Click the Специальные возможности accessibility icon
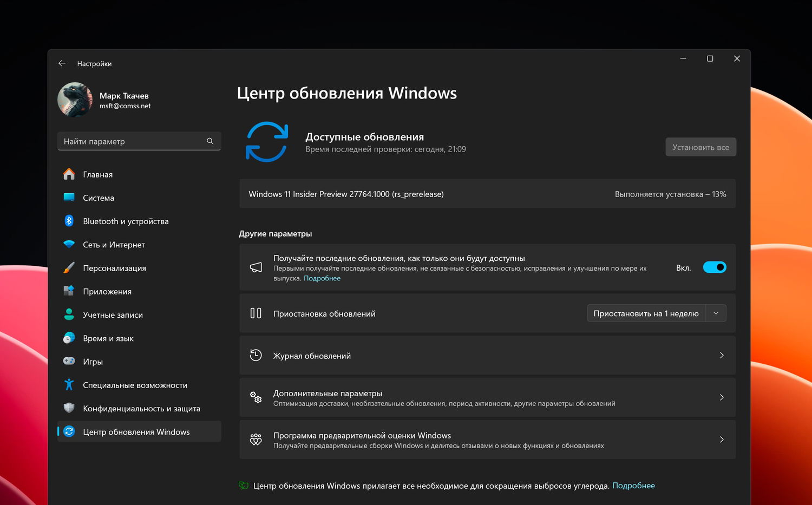The width and height of the screenshot is (812, 505). [x=69, y=385]
